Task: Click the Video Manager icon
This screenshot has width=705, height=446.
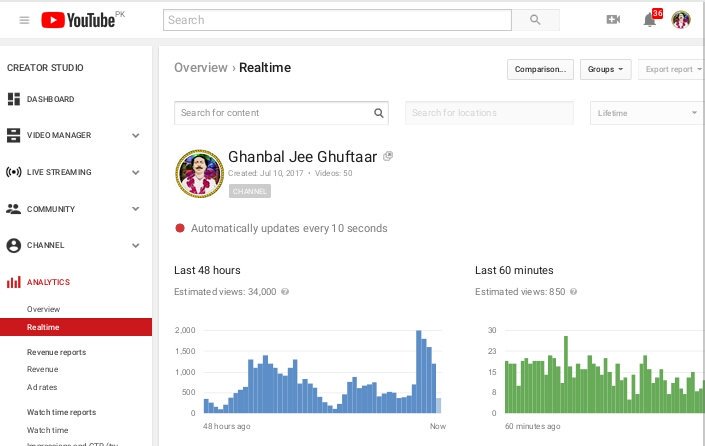Action: click(13, 135)
